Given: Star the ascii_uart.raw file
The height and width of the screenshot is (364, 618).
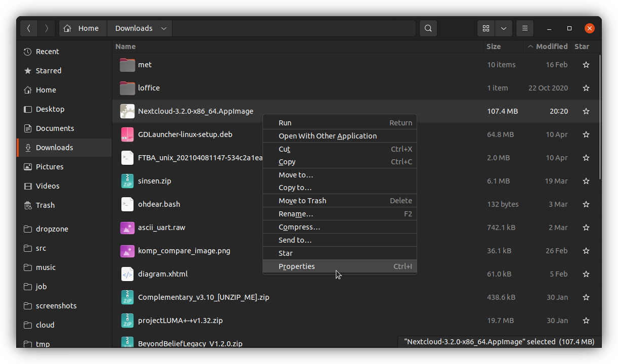Looking at the screenshot, I should (x=586, y=227).
